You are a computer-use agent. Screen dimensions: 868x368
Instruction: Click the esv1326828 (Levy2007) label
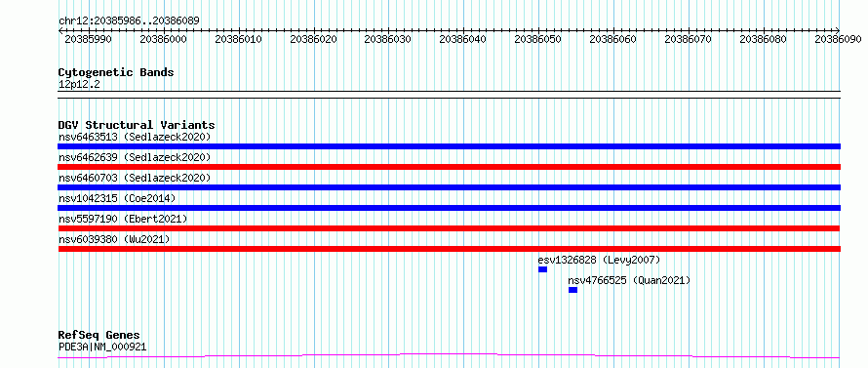click(599, 260)
